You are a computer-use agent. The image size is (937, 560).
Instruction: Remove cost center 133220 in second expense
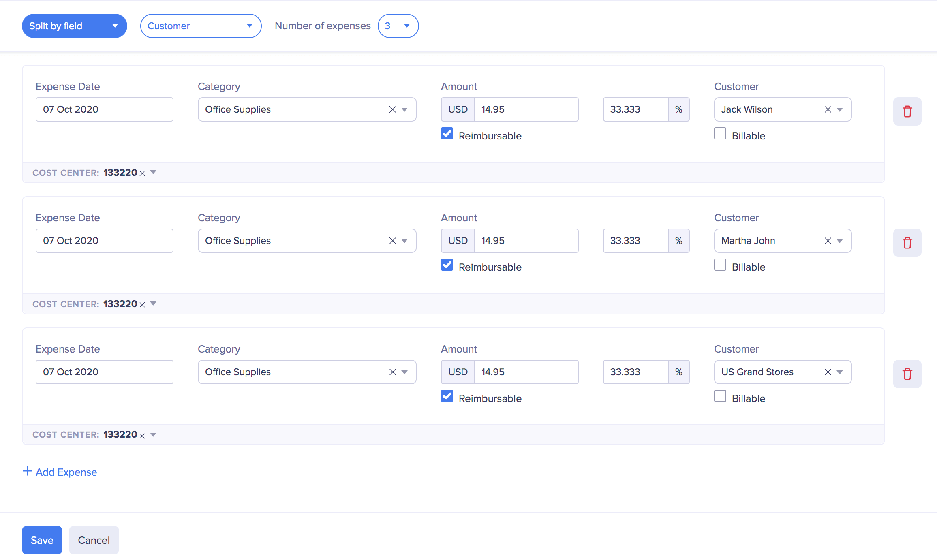[142, 305]
